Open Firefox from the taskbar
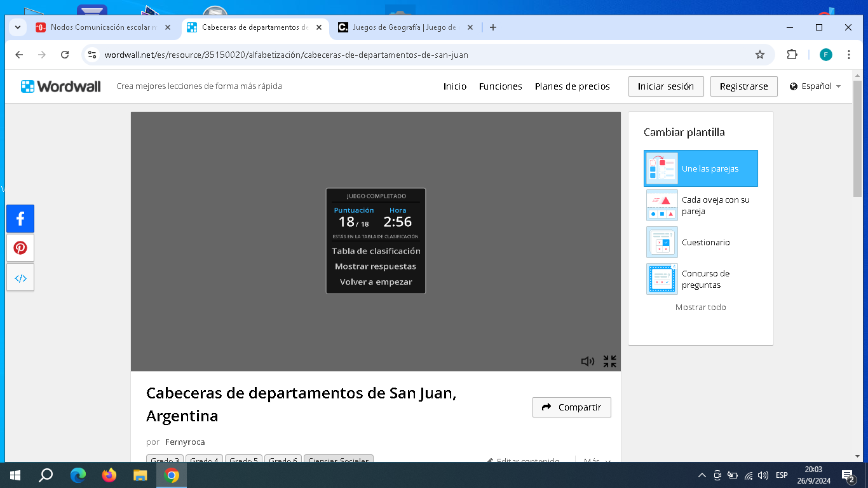Image resolution: width=868 pixels, height=488 pixels. [x=109, y=475]
